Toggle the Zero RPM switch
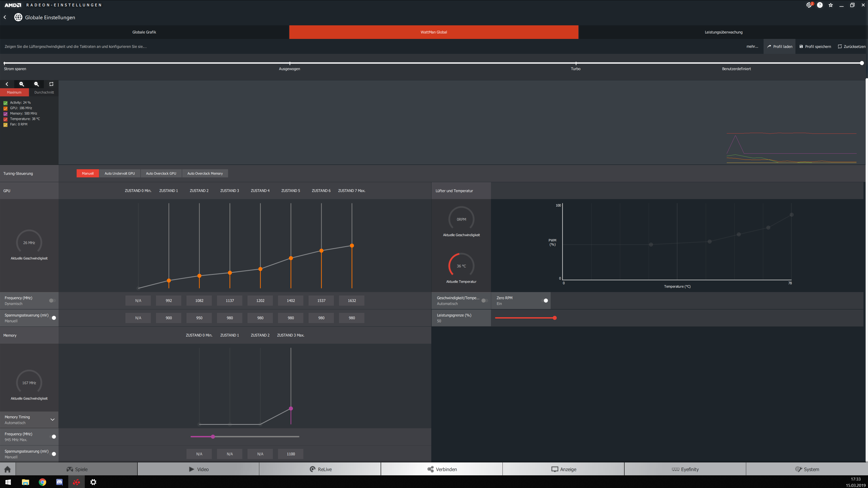Screen dimensions: 868x488 pyautogui.click(x=545, y=300)
